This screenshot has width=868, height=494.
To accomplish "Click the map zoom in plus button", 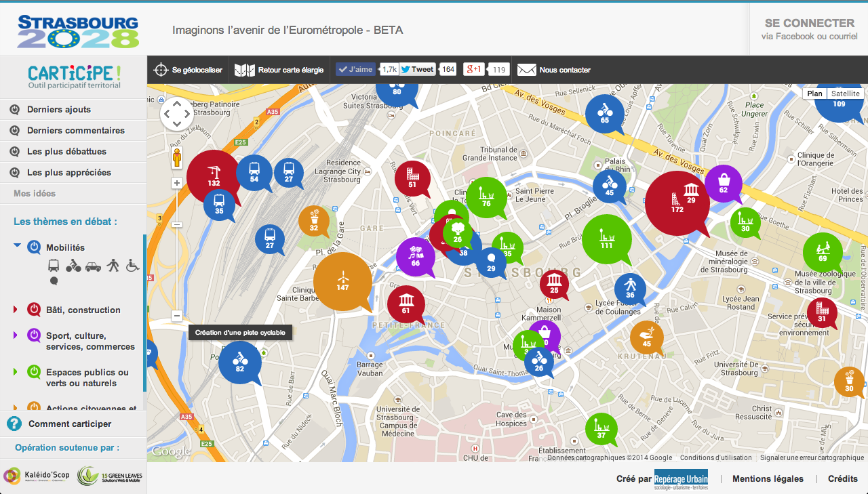I will 176,183.
